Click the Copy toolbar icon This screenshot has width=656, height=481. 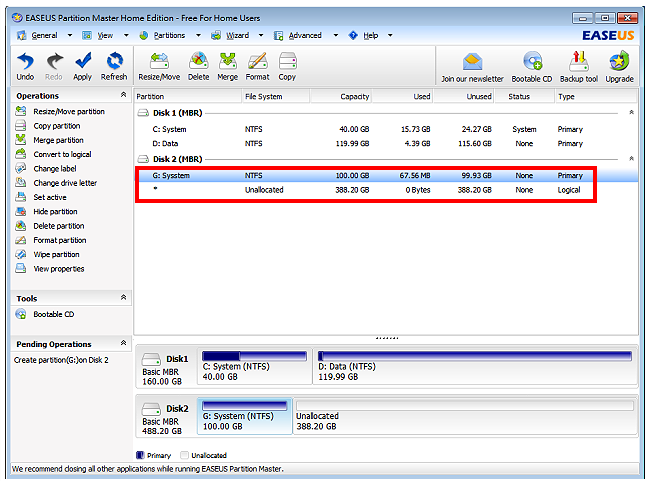287,66
